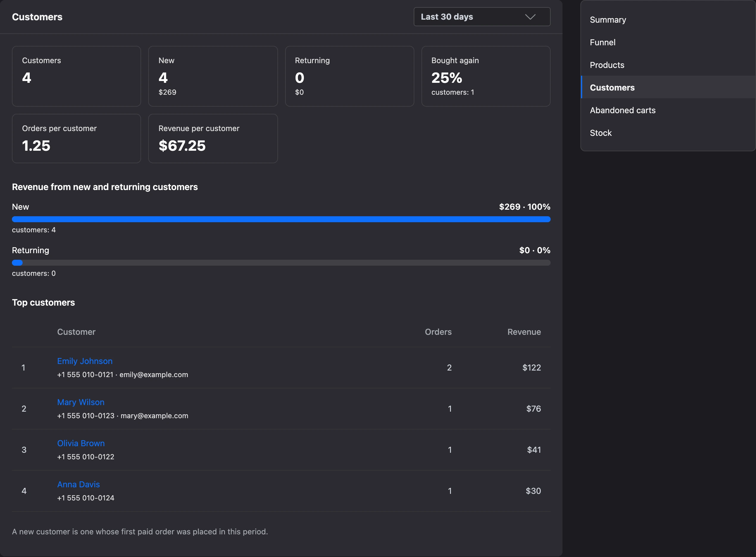The image size is (756, 557).
Task: Click Emily's contact line with emily@example.com
Action: click(123, 375)
